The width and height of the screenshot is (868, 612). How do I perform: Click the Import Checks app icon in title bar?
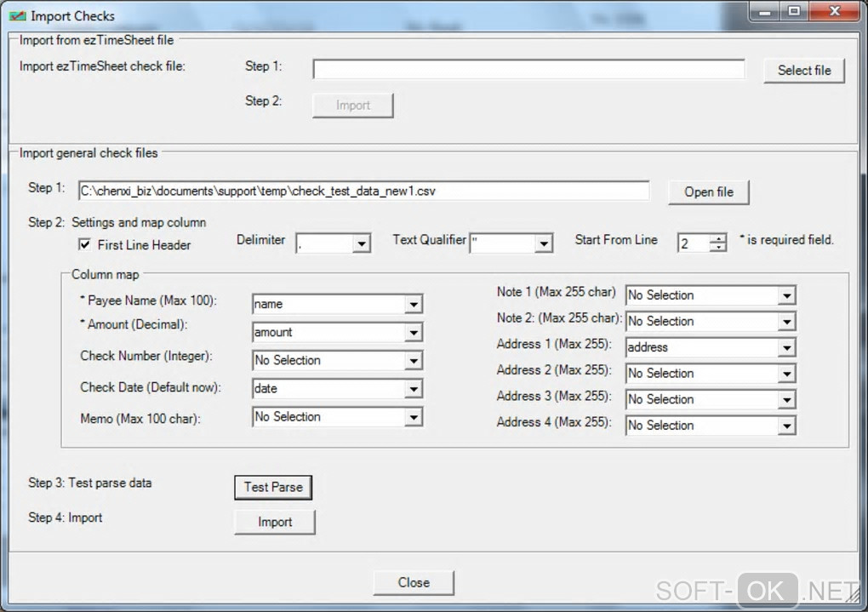[17, 16]
